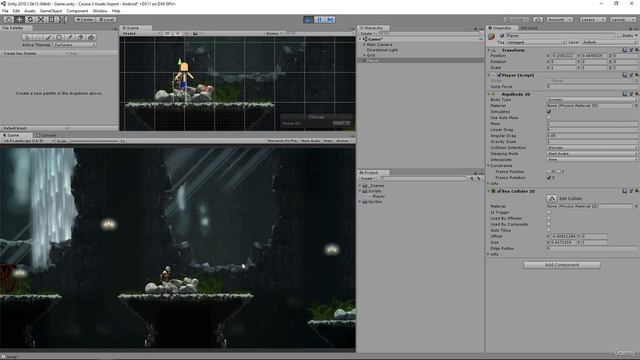
Task: Select the Move tool in the toolbar
Action: (19, 20)
